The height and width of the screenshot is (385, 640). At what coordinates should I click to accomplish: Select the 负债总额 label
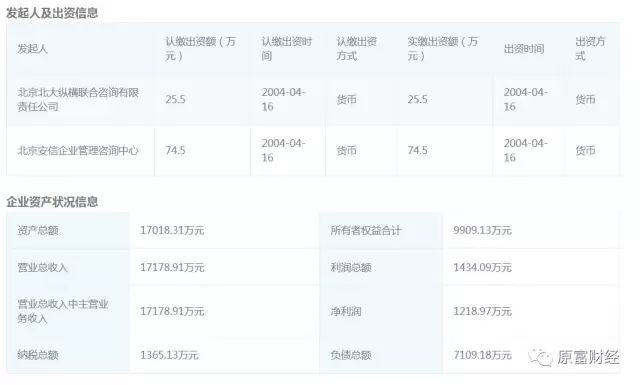click(351, 355)
